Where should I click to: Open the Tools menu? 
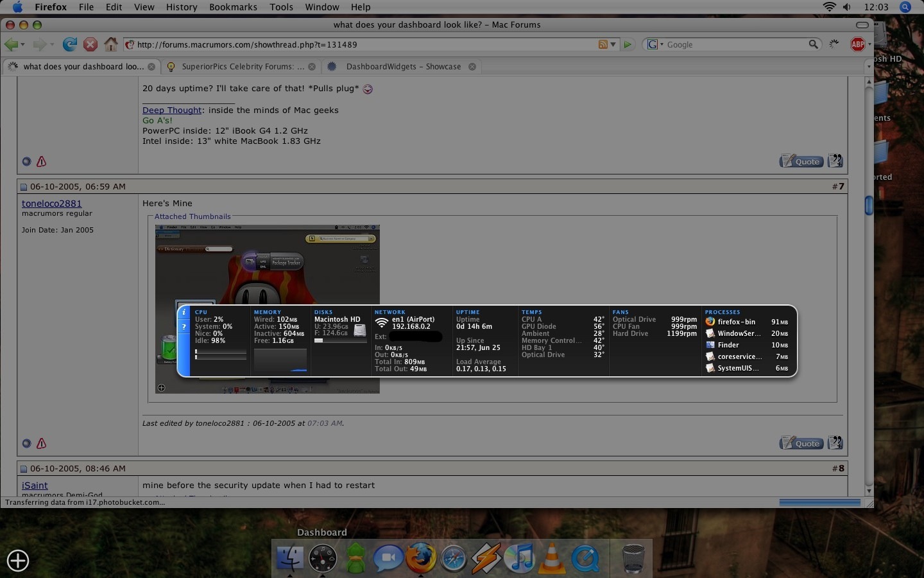click(281, 7)
